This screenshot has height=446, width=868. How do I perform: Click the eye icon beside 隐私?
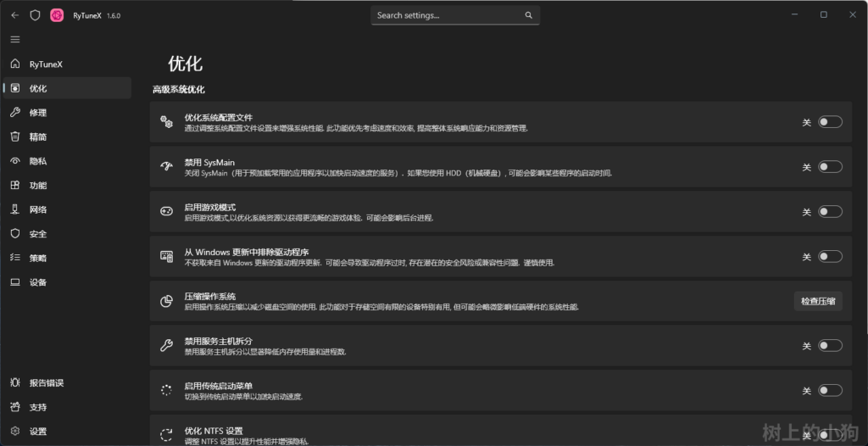[x=15, y=160]
